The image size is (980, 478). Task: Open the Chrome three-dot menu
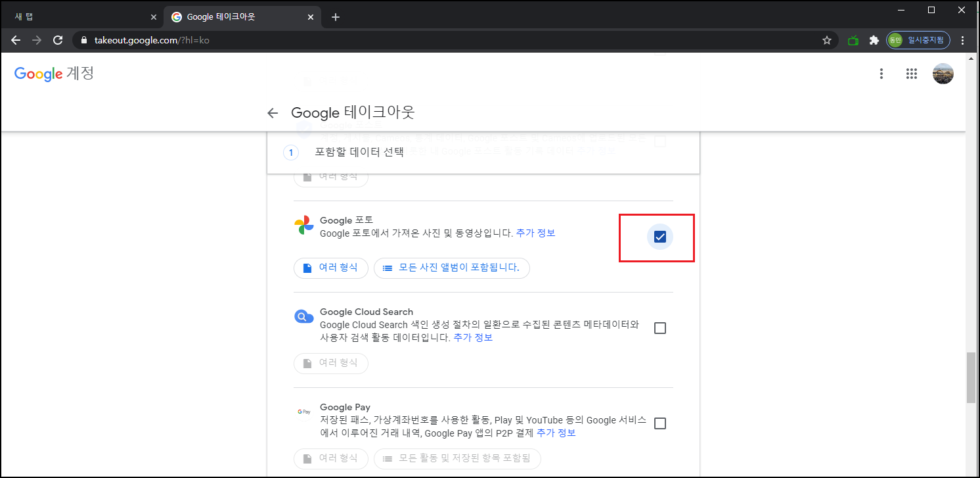963,40
